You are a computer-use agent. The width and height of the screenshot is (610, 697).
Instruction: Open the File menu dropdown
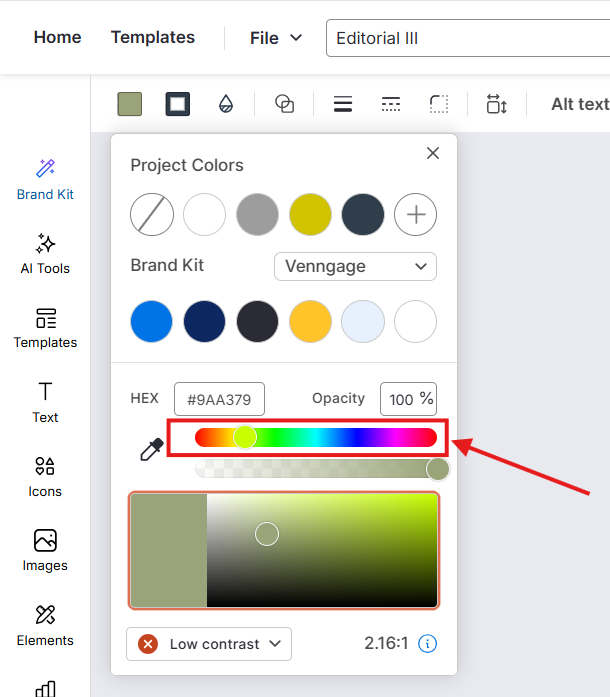pyautogui.click(x=276, y=38)
